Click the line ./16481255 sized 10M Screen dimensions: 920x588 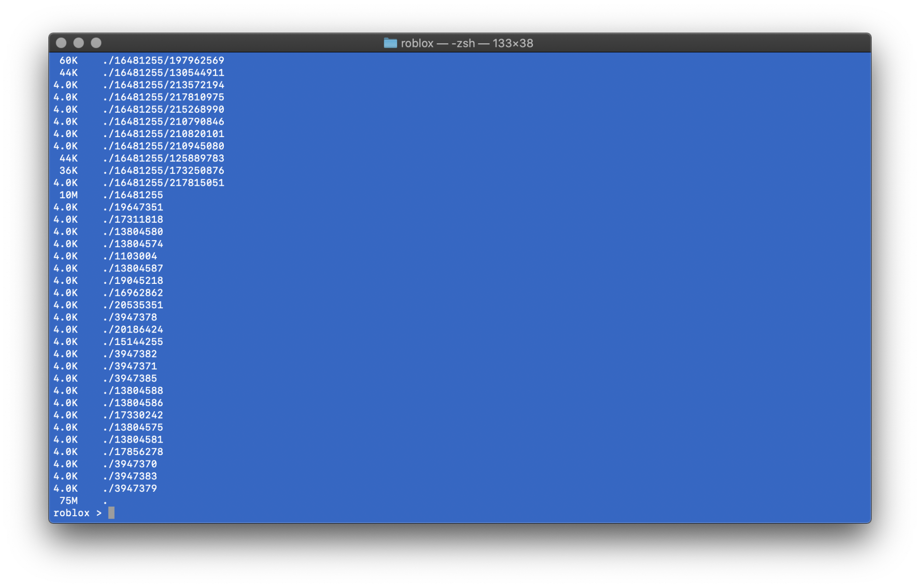coord(133,195)
